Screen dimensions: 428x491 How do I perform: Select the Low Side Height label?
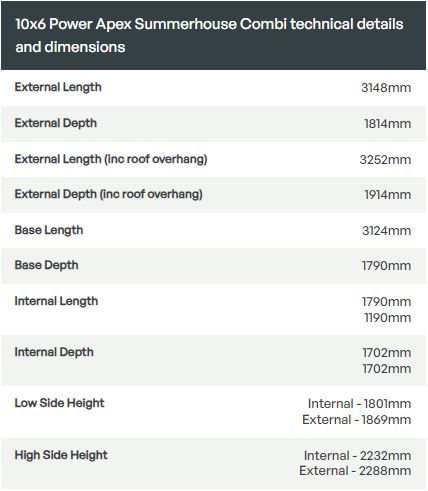(x=59, y=403)
